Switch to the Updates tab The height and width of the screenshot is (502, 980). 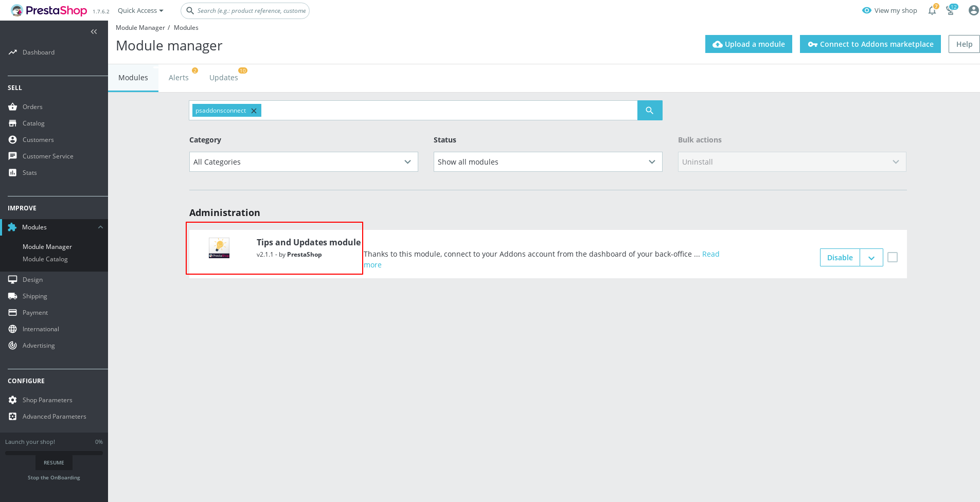tap(224, 78)
